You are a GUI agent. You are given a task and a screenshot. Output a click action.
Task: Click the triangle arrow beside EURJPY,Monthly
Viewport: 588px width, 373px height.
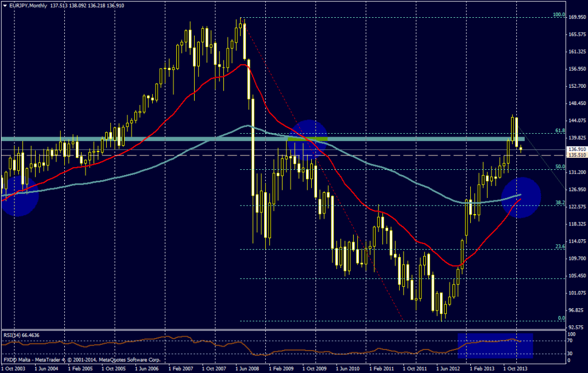5,5
